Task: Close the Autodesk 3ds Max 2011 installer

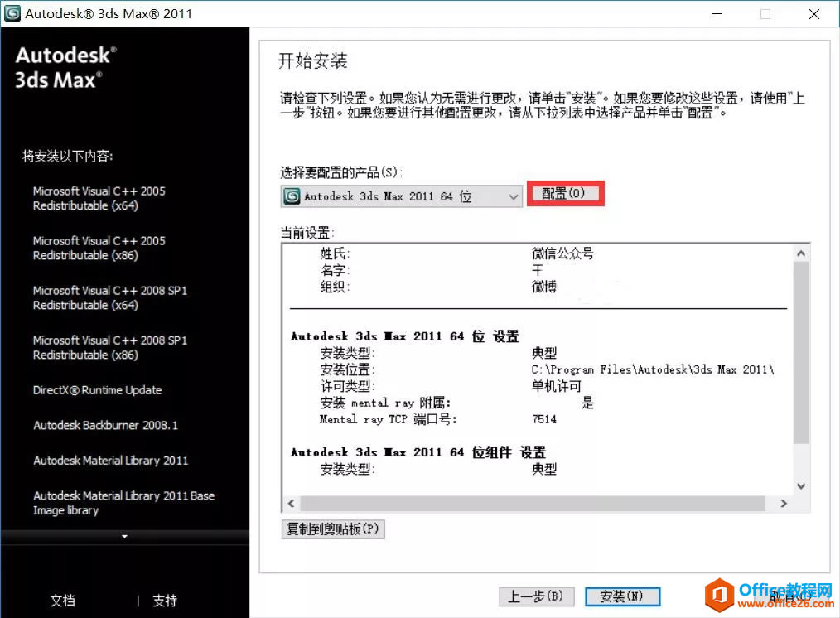Action: pyautogui.click(x=813, y=14)
